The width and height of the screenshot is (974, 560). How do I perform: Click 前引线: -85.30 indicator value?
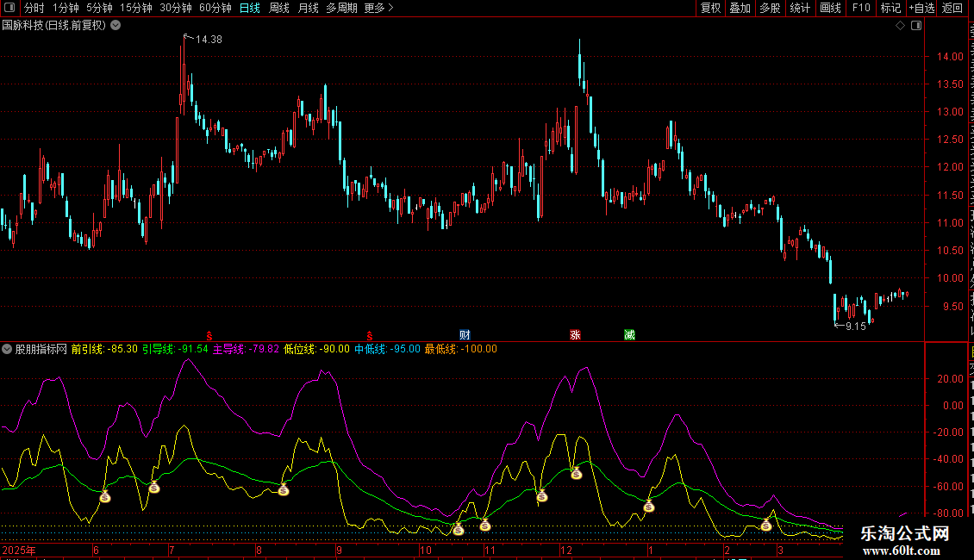104,349
